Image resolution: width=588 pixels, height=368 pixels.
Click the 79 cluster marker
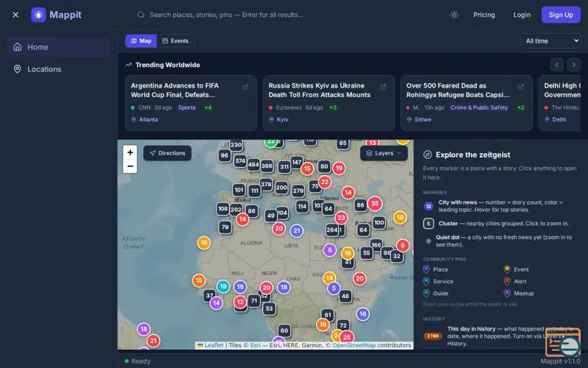click(225, 227)
